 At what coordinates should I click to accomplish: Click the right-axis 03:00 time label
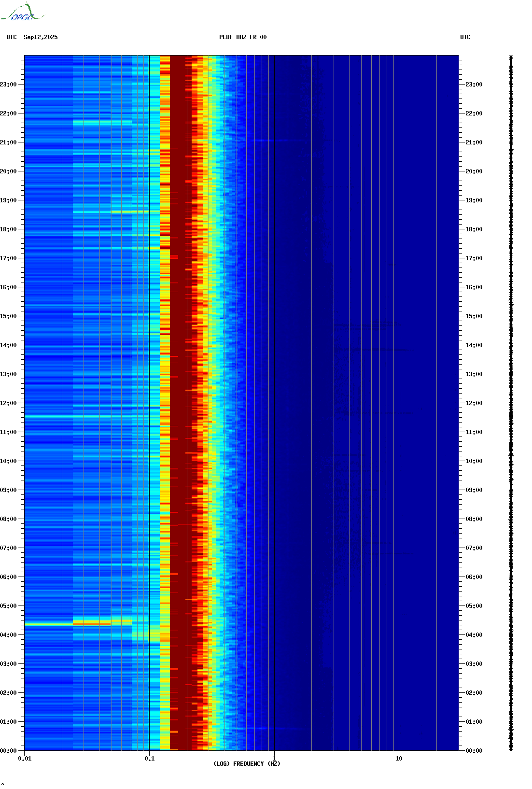pyautogui.click(x=474, y=664)
